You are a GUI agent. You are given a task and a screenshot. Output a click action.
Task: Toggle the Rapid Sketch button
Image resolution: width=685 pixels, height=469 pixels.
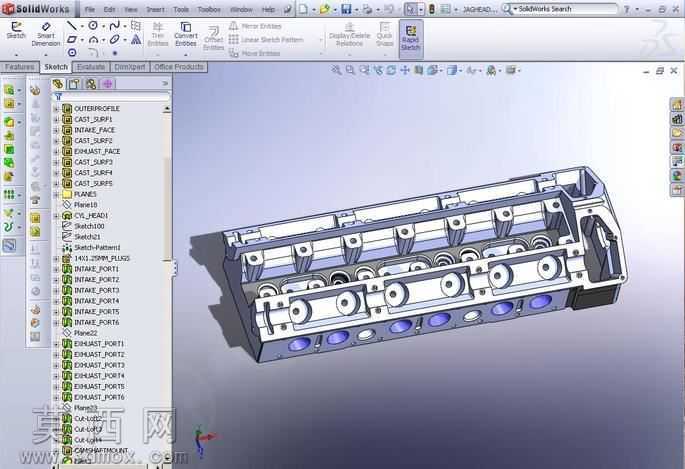(x=411, y=38)
